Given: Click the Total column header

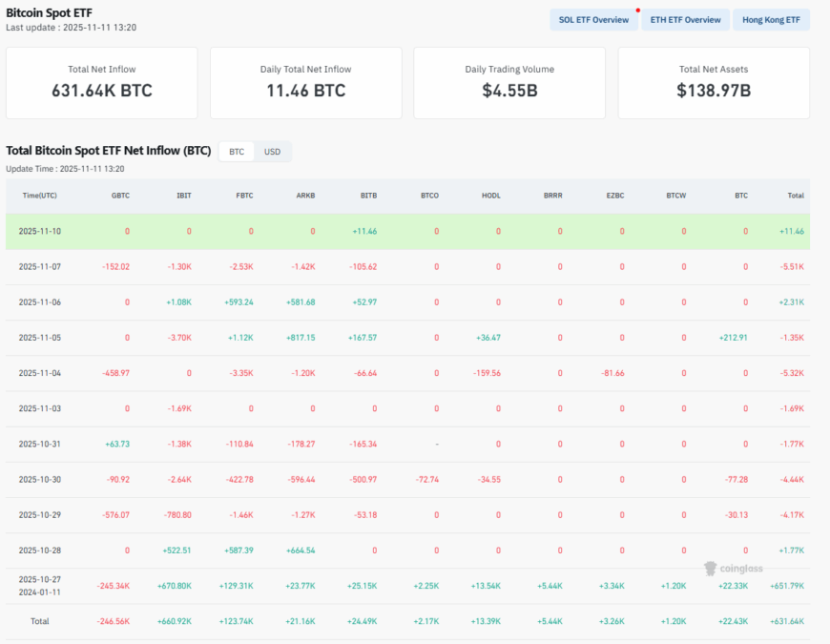Looking at the screenshot, I should point(795,196).
